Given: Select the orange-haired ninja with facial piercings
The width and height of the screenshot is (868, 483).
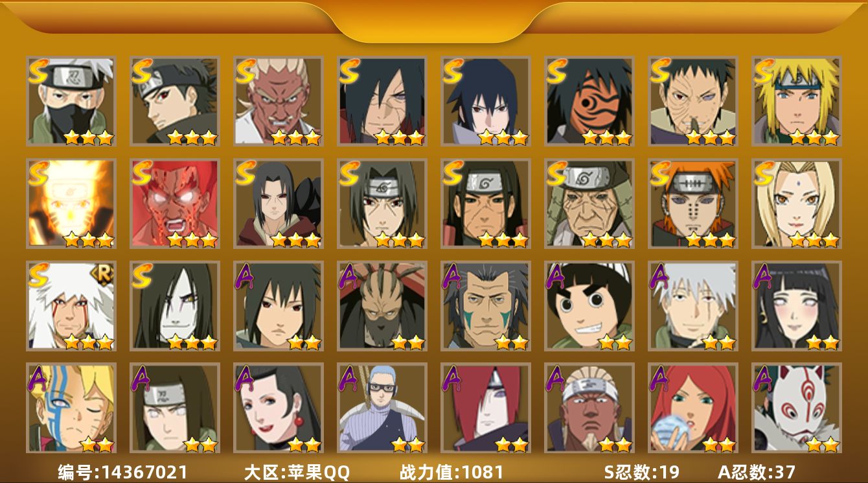Looking at the screenshot, I should click(693, 204).
